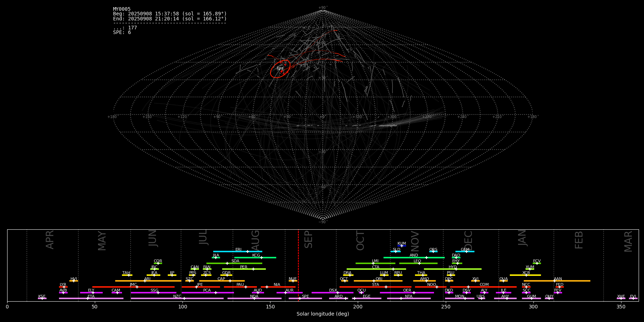Click the ECV shower label

tap(537, 261)
